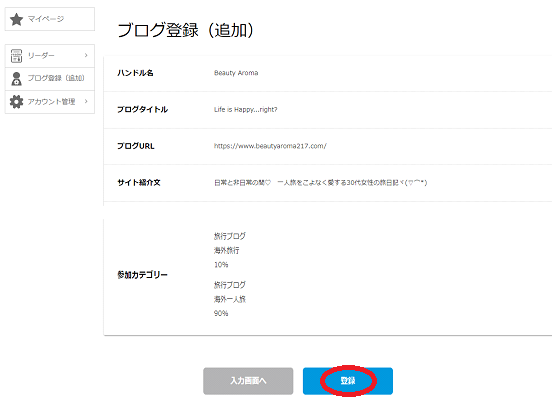Click the person icon for blog registration
The width and height of the screenshot is (552, 410).
click(16, 78)
